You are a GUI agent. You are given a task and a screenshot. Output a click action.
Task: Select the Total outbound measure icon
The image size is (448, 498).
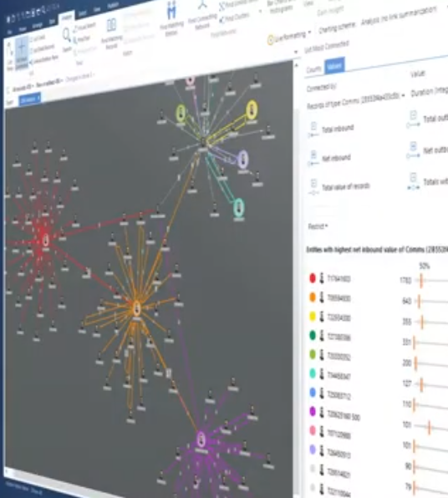413,119
